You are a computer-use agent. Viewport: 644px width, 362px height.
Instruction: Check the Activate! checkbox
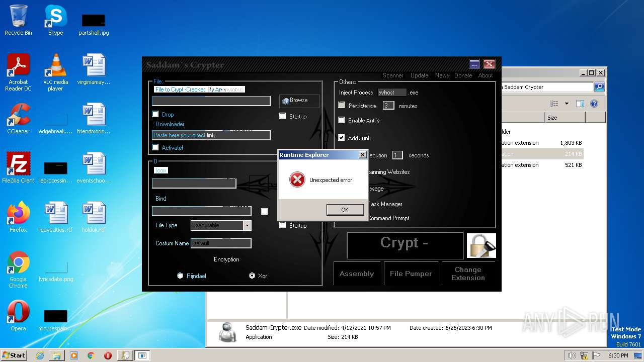tap(155, 147)
